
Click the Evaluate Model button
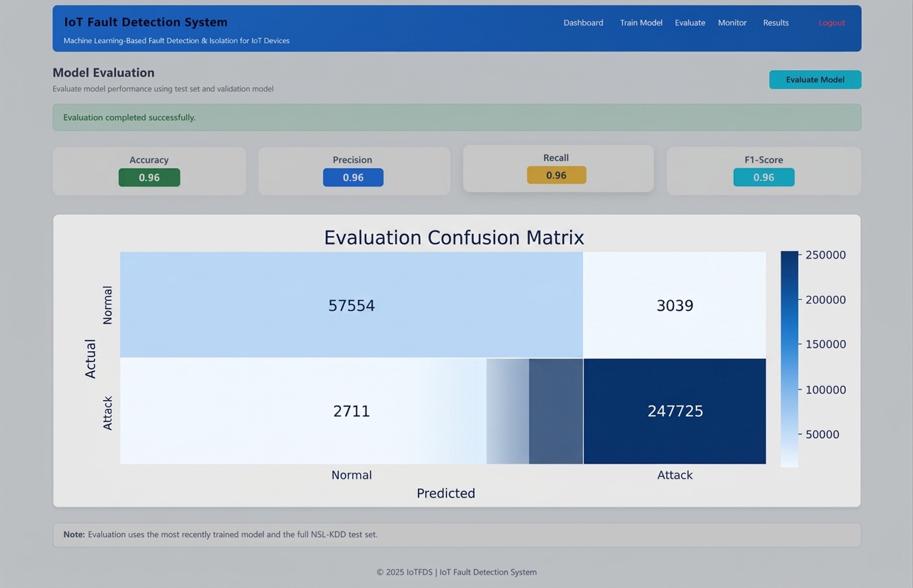[815, 80]
